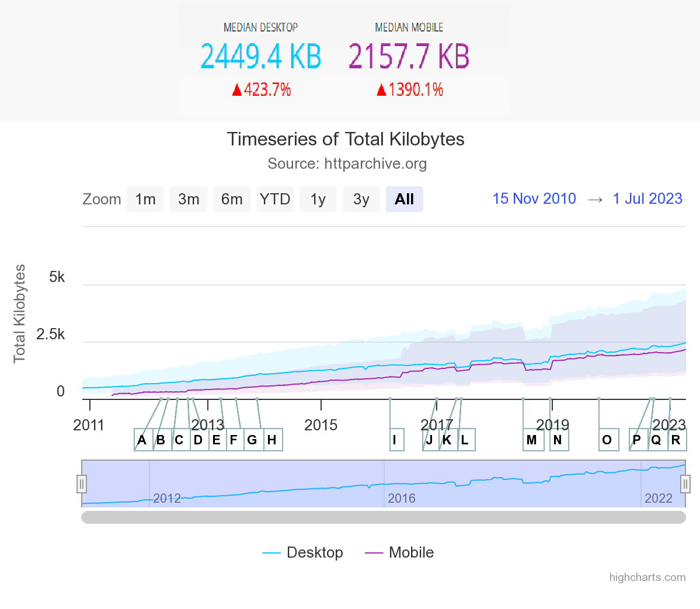Viewport: 700px width, 609px height.
Task: Edit the start date 15 Nov 2010
Action: coord(534,199)
